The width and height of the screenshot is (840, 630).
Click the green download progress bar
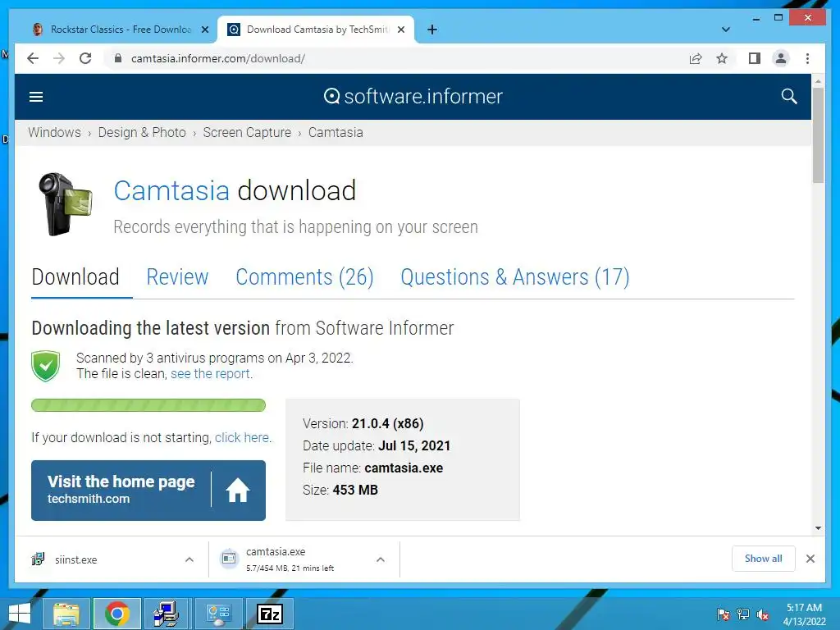coord(148,405)
